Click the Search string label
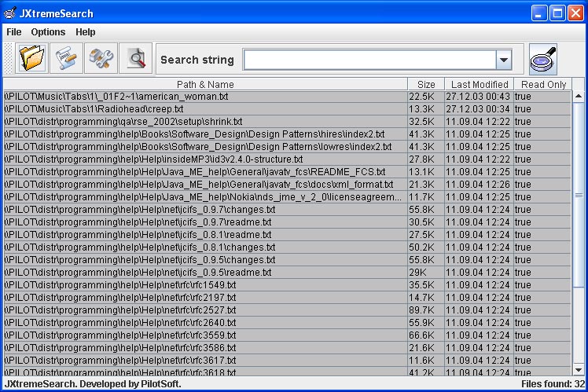Image resolution: width=588 pixels, height=392 pixels. click(x=197, y=60)
